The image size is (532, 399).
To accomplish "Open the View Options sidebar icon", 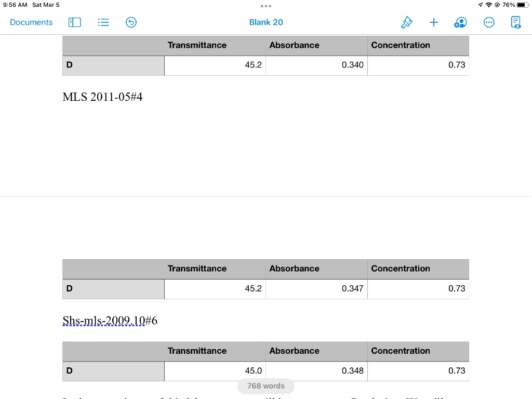I will tap(75, 22).
